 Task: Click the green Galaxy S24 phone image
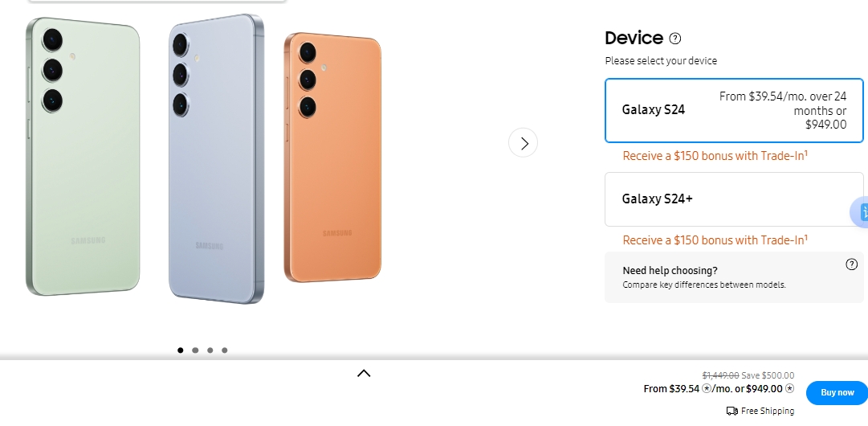pos(83,156)
